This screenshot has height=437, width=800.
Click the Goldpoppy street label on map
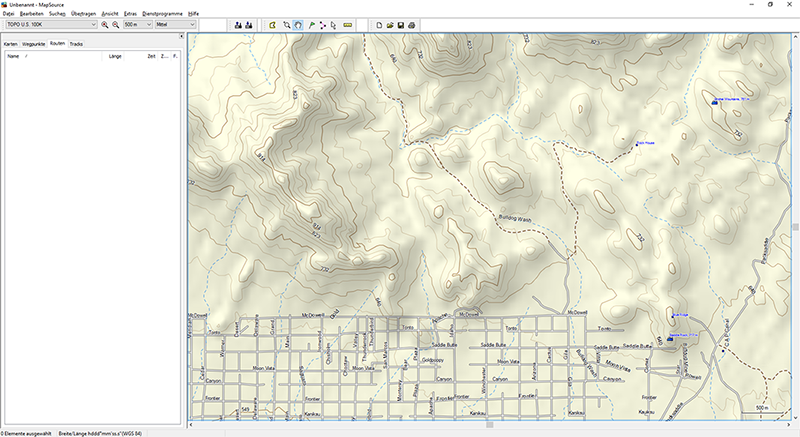[x=433, y=360]
